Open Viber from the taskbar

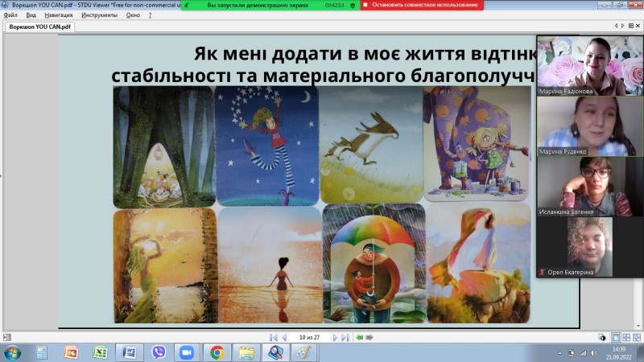pos(159,352)
